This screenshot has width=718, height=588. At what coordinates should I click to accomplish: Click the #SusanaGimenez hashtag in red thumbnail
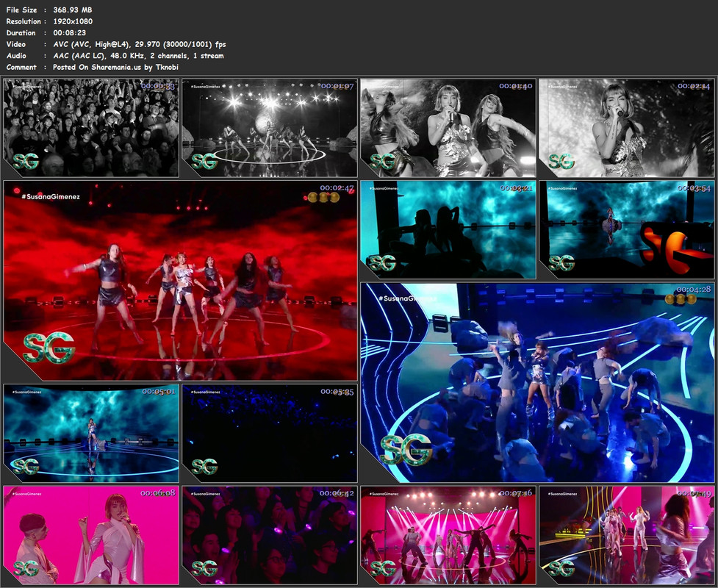[51, 196]
